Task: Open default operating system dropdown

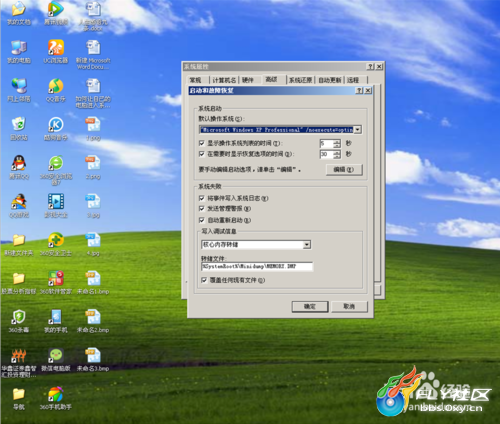Action: (x=357, y=129)
